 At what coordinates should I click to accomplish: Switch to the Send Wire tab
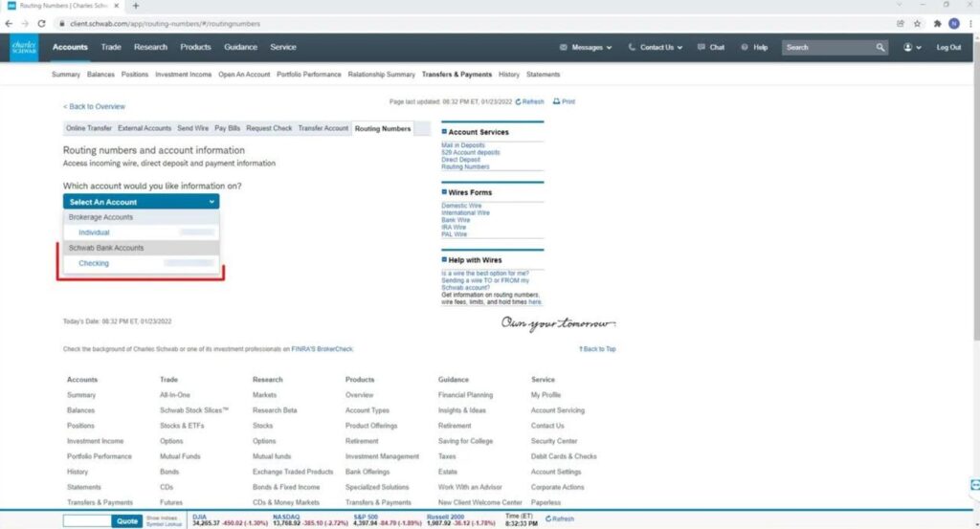(x=192, y=128)
